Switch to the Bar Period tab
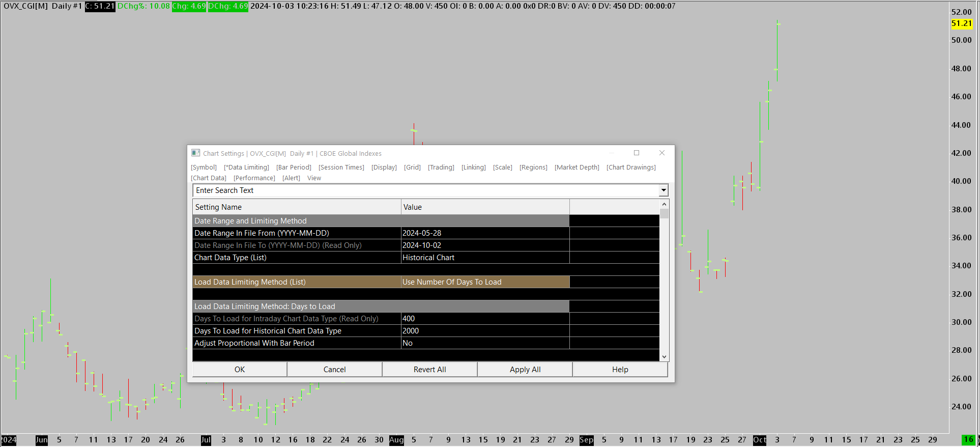980x447 pixels. pyautogui.click(x=294, y=167)
